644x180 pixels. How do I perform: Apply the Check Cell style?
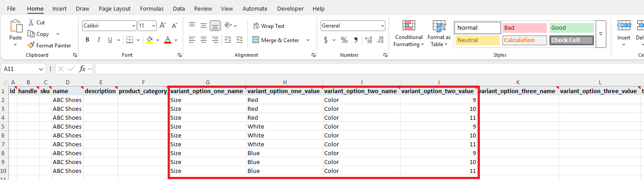(572, 40)
